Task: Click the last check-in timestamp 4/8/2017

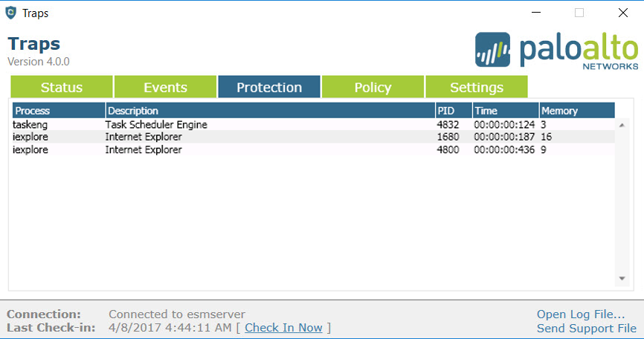Action: click(170, 328)
